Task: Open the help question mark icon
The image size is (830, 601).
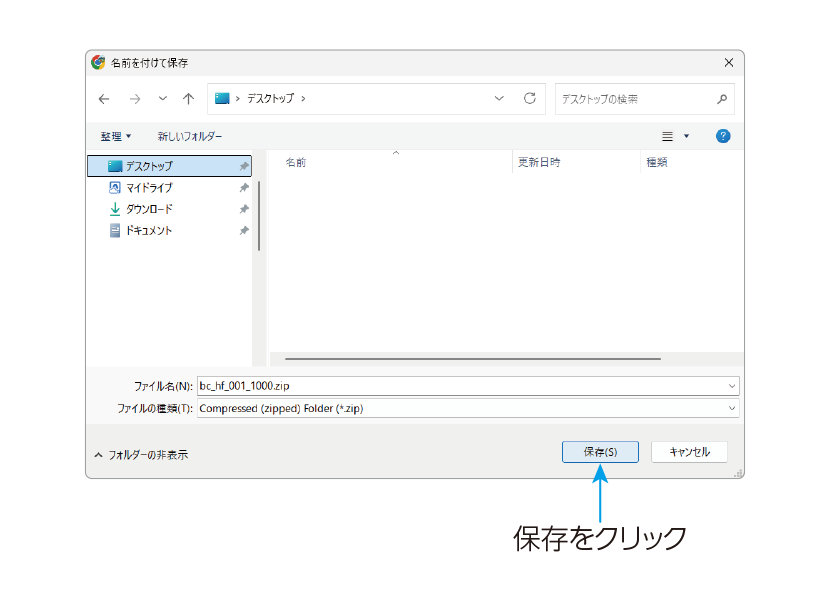Action: point(723,136)
